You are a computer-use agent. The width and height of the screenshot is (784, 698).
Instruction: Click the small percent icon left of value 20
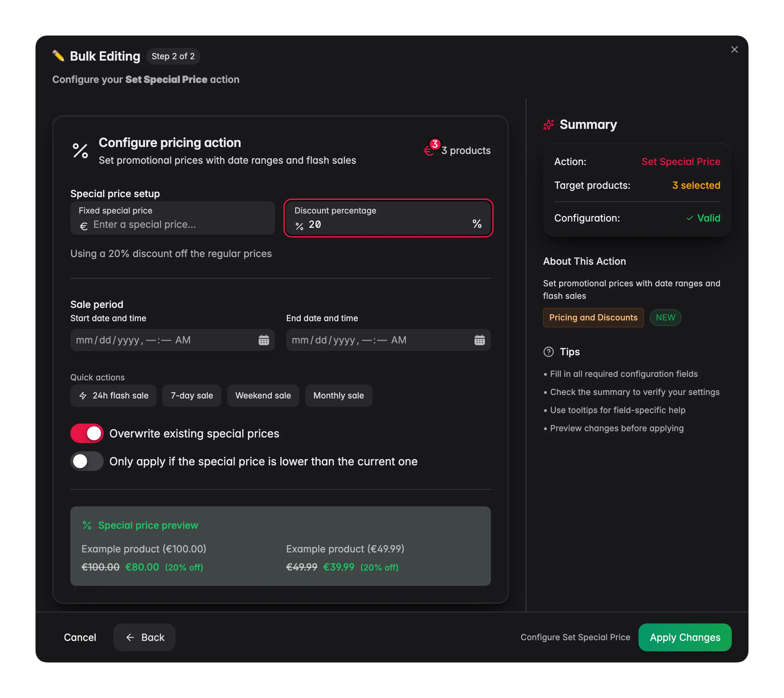pos(299,226)
